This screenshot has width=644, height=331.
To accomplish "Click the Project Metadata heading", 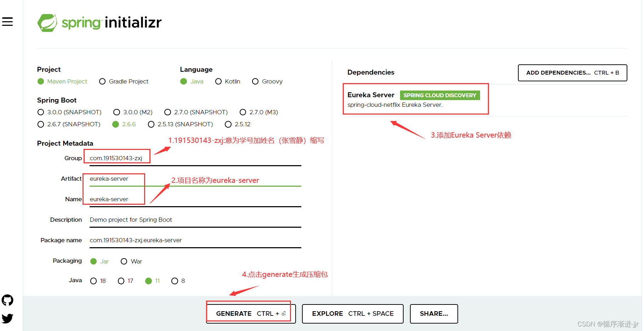I will coord(65,143).
